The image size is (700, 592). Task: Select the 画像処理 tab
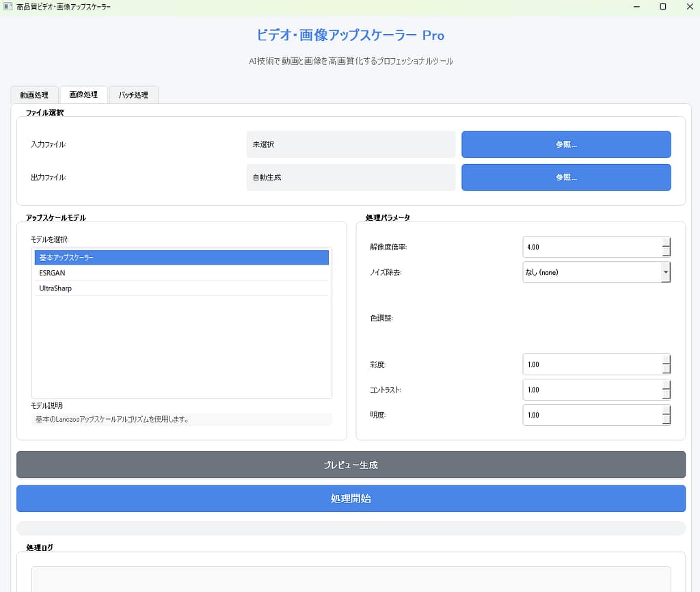(83, 94)
